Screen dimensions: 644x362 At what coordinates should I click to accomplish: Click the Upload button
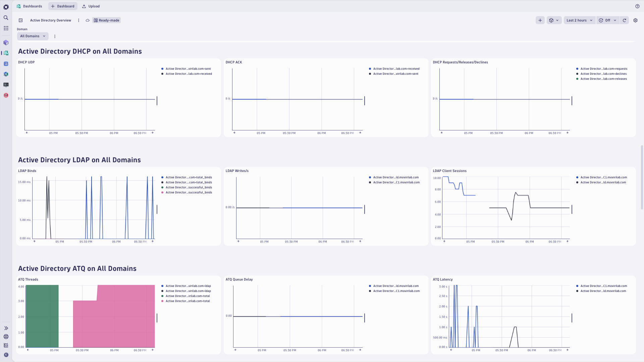coord(91,6)
